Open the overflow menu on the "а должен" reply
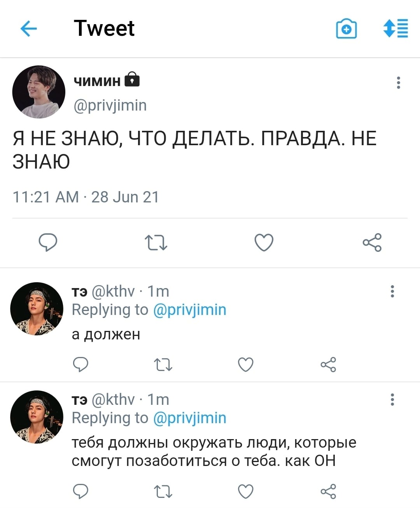 tap(392, 291)
